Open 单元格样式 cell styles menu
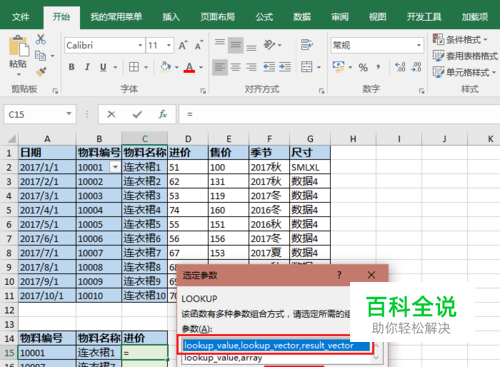 (464, 72)
